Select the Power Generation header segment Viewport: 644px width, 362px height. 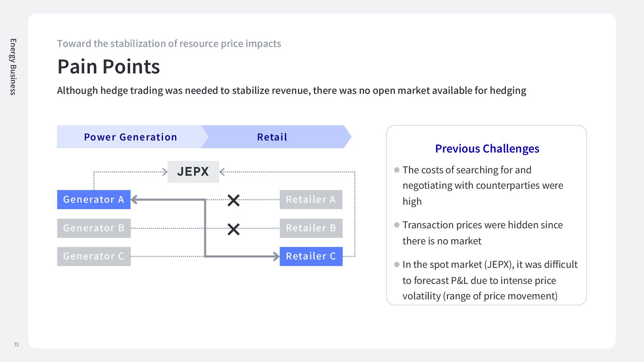click(x=130, y=137)
